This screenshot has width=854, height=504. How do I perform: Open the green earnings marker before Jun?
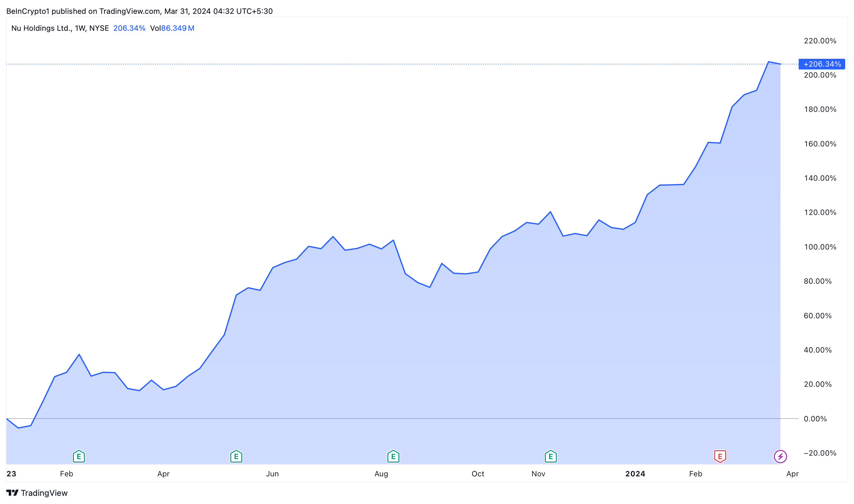(236, 457)
